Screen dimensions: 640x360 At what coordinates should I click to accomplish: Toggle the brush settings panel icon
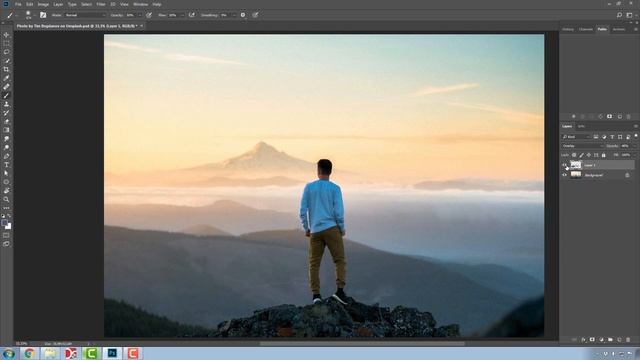tap(43, 15)
